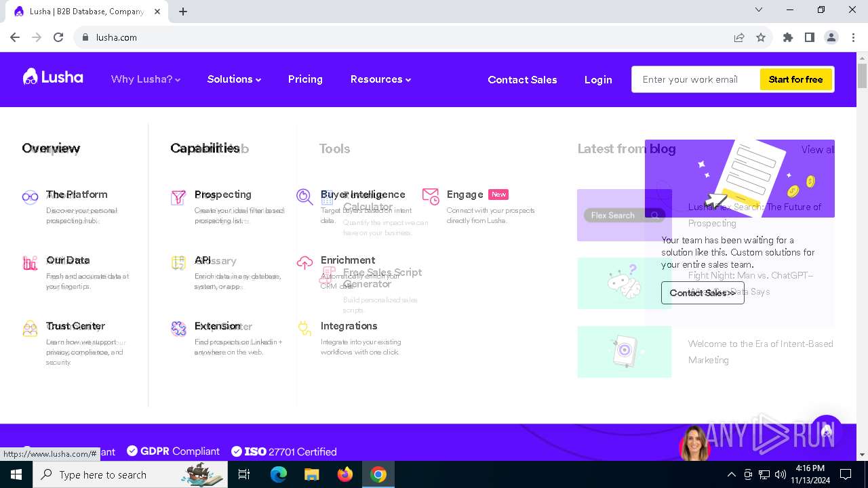Open The Platform icon link
This screenshot has height=488, width=868.
30,197
